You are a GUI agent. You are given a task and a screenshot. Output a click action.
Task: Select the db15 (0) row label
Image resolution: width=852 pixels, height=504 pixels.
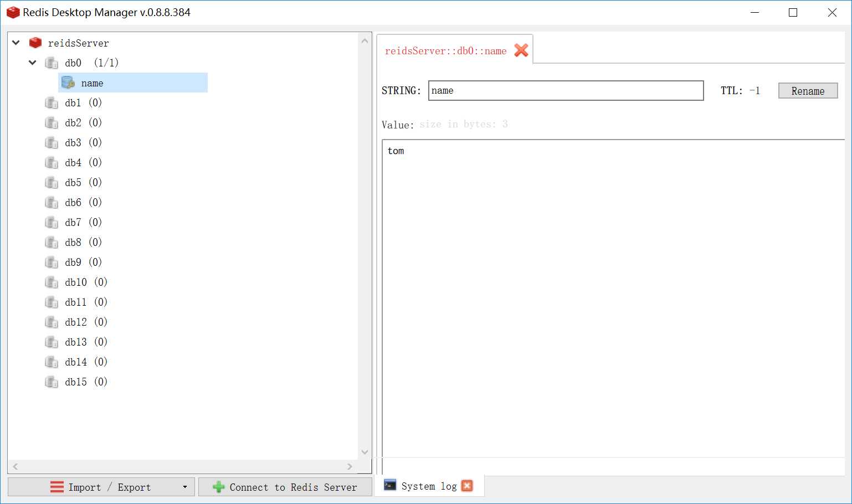(86, 382)
